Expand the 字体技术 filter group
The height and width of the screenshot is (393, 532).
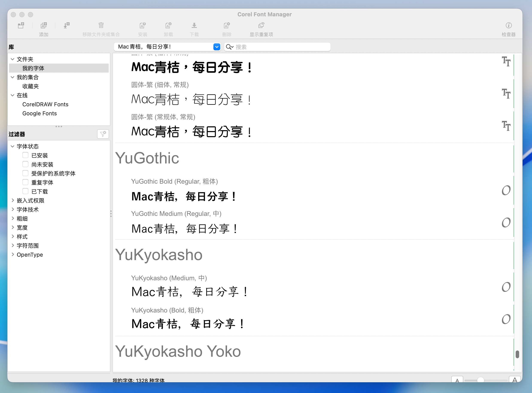[x=13, y=209]
